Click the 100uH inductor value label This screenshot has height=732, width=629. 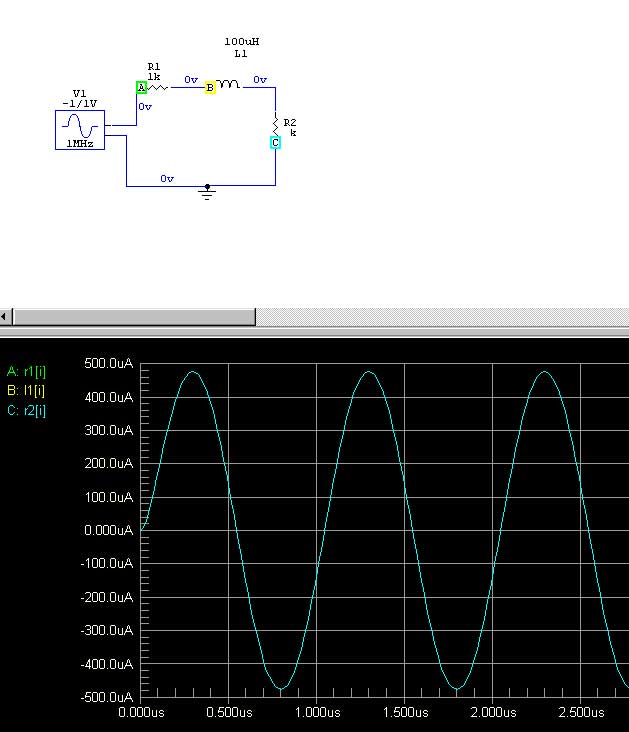[x=241, y=42]
